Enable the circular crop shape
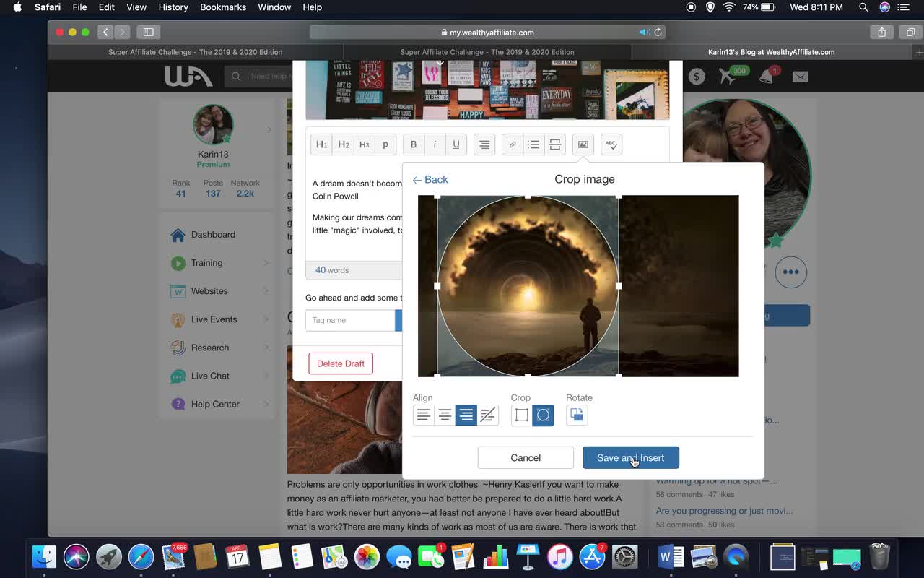The image size is (924, 578). click(543, 415)
